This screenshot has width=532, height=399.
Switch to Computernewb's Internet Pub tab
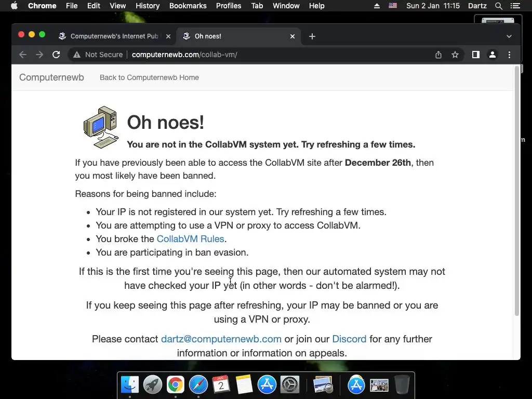pyautogui.click(x=114, y=36)
